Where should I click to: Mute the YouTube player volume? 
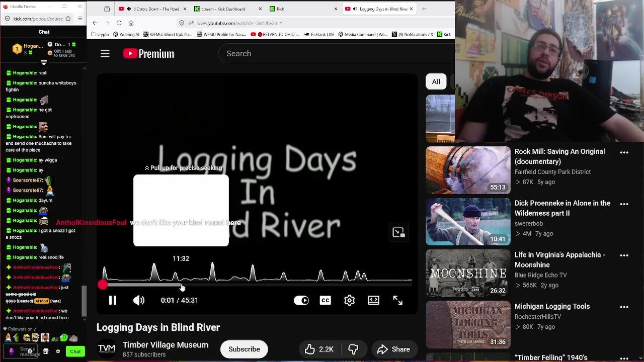(x=139, y=300)
